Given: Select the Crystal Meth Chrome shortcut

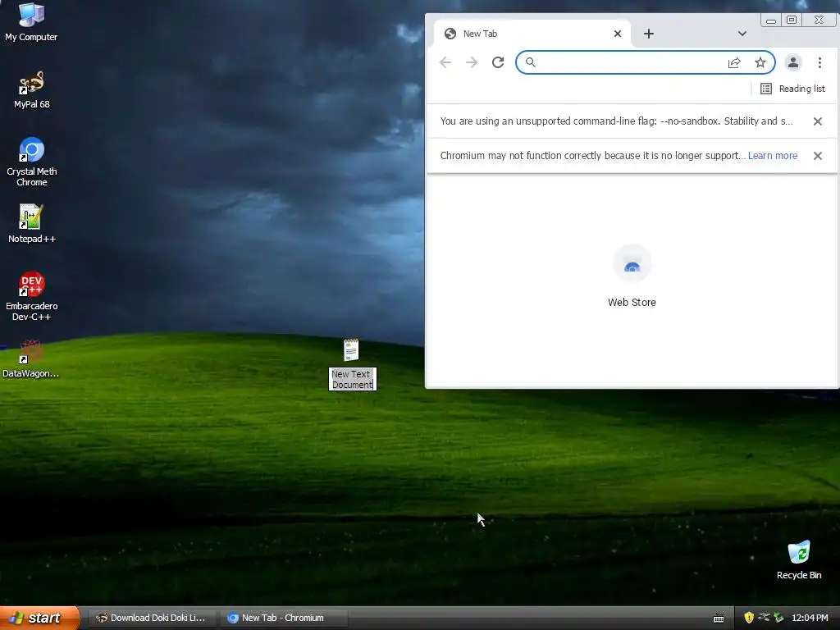Looking at the screenshot, I should pos(32,162).
